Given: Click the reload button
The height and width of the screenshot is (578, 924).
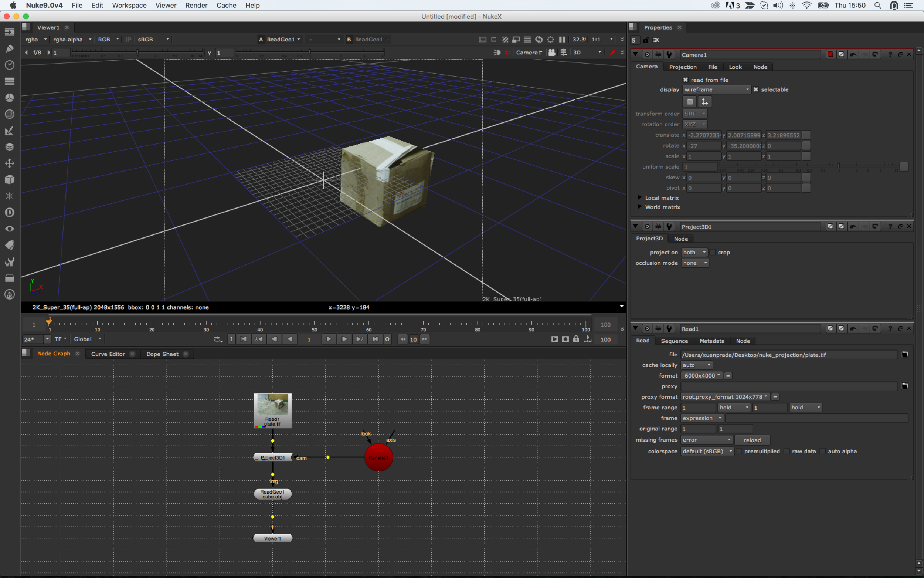Looking at the screenshot, I should click(752, 440).
